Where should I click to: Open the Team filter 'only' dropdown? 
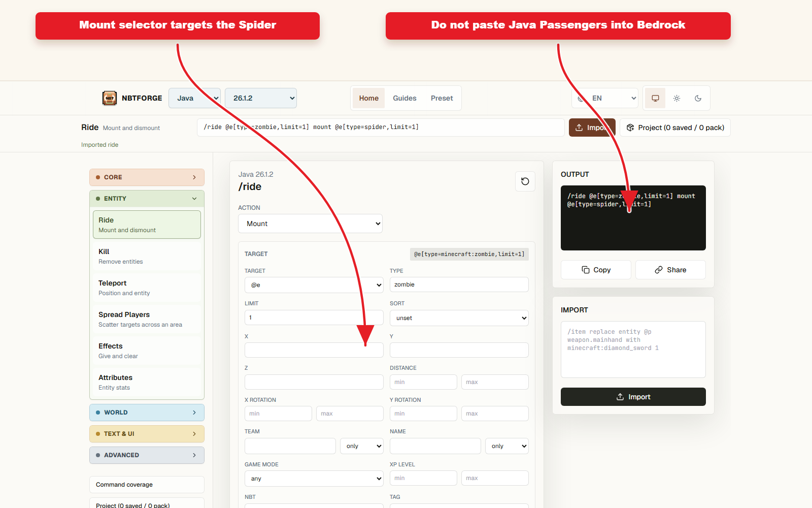pyautogui.click(x=361, y=446)
